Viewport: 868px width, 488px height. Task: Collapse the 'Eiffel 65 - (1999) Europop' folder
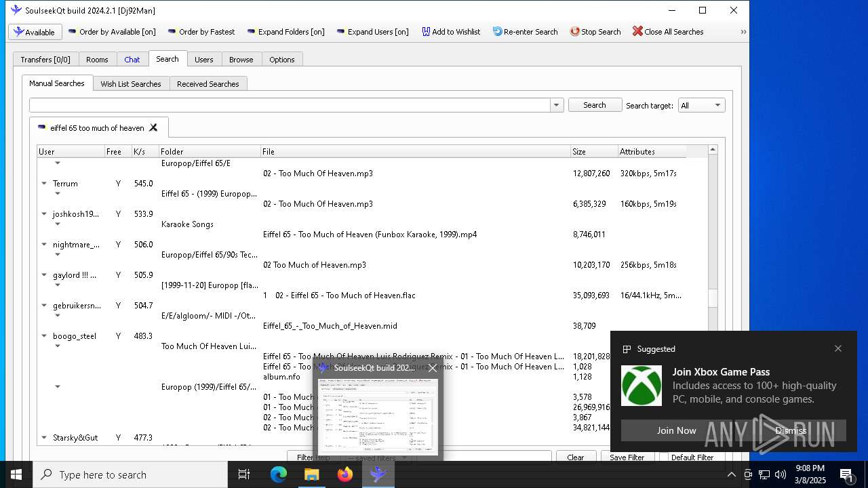(58, 194)
